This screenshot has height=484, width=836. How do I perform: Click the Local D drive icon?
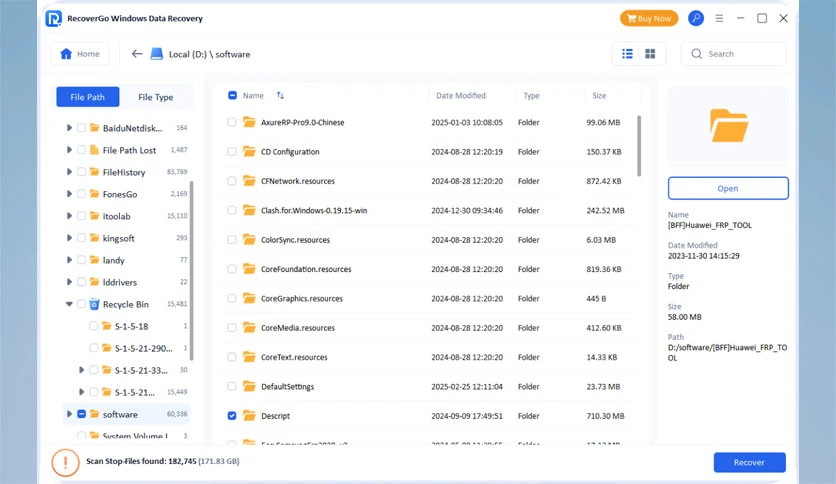157,54
